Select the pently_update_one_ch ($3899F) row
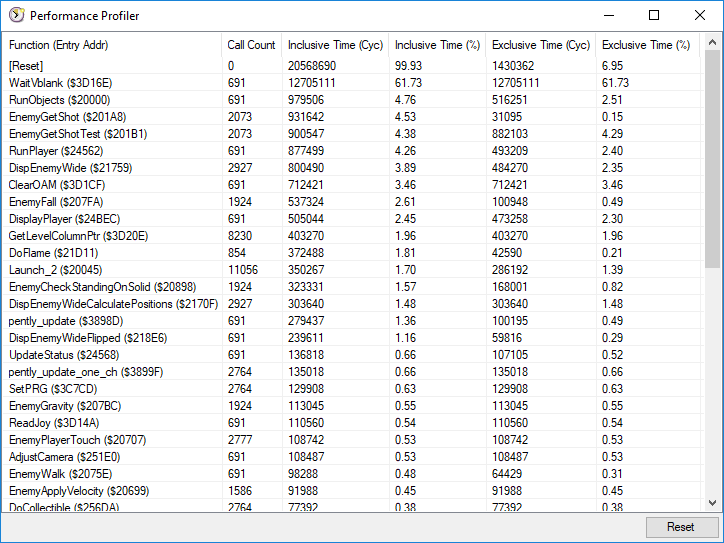 pos(353,372)
